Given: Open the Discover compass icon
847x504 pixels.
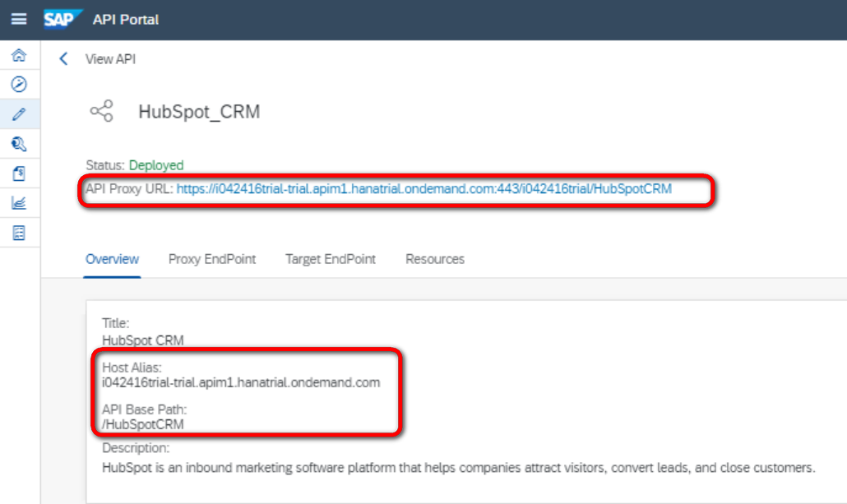Looking at the screenshot, I should [x=19, y=84].
